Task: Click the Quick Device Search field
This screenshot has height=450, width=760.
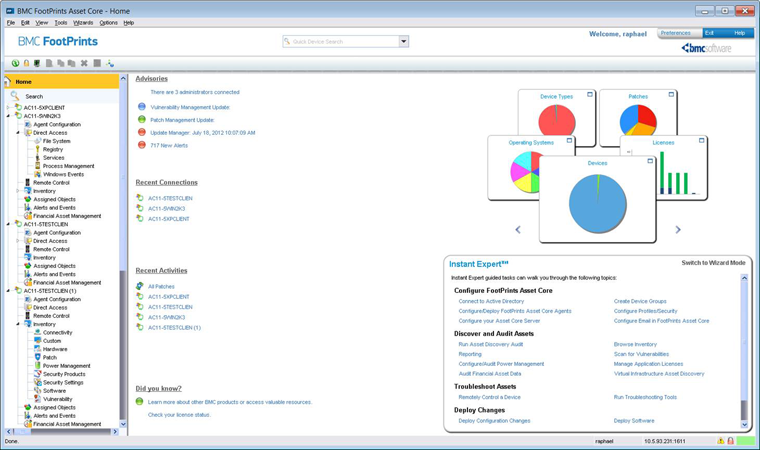Action: [341, 42]
